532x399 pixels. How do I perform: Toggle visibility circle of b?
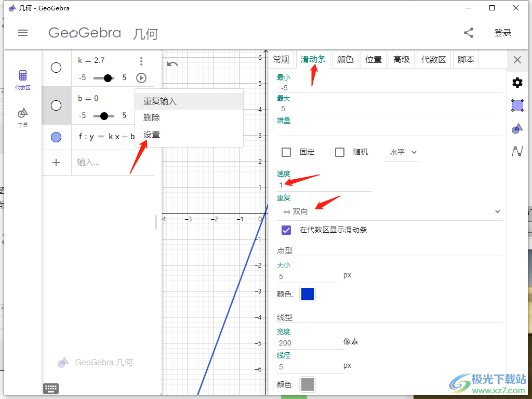56,105
